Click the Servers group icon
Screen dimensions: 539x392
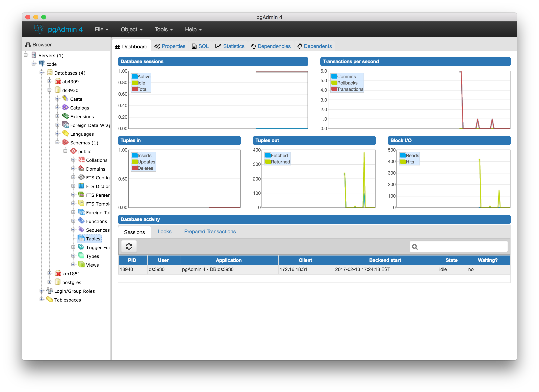click(x=34, y=55)
